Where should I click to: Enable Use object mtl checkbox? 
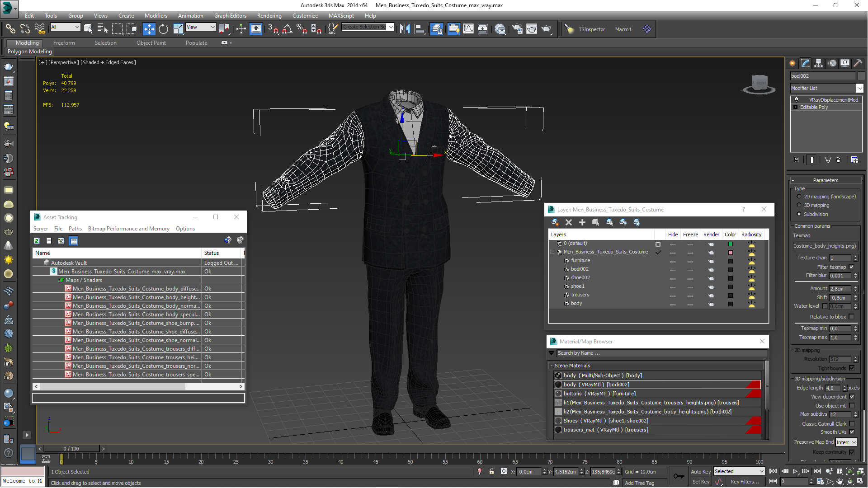852,406
